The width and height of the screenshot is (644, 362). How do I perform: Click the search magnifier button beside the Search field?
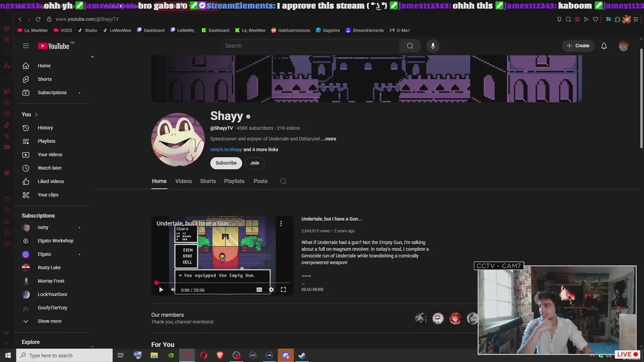[x=410, y=46]
